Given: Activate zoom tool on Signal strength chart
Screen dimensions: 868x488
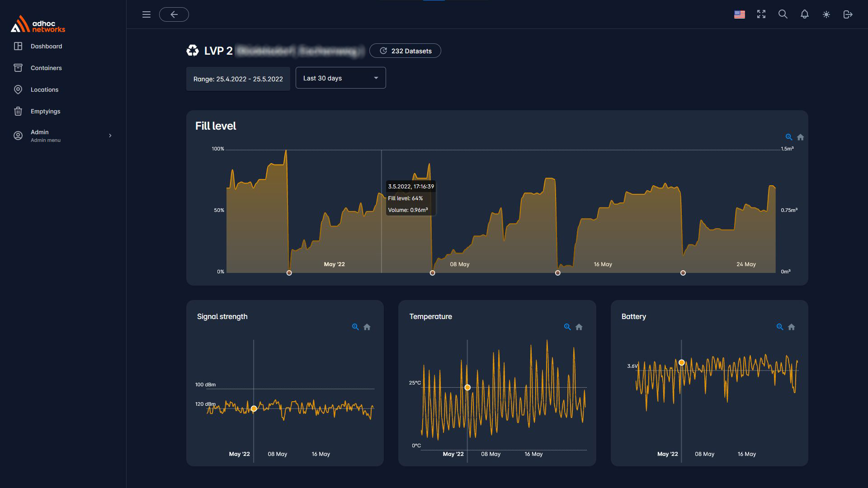Looking at the screenshot, I should click(x=355, y=327).
